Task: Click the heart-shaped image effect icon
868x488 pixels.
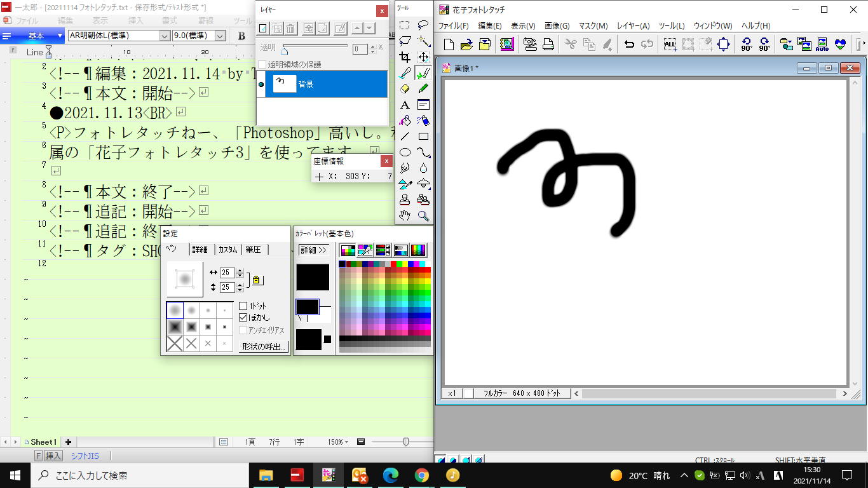Action: click(x=841, y=44)
